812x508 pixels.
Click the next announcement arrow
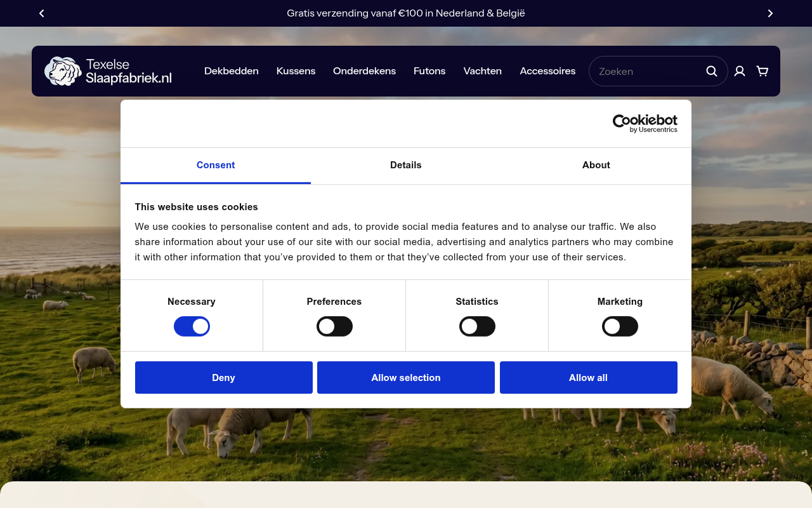click(770, 13)
